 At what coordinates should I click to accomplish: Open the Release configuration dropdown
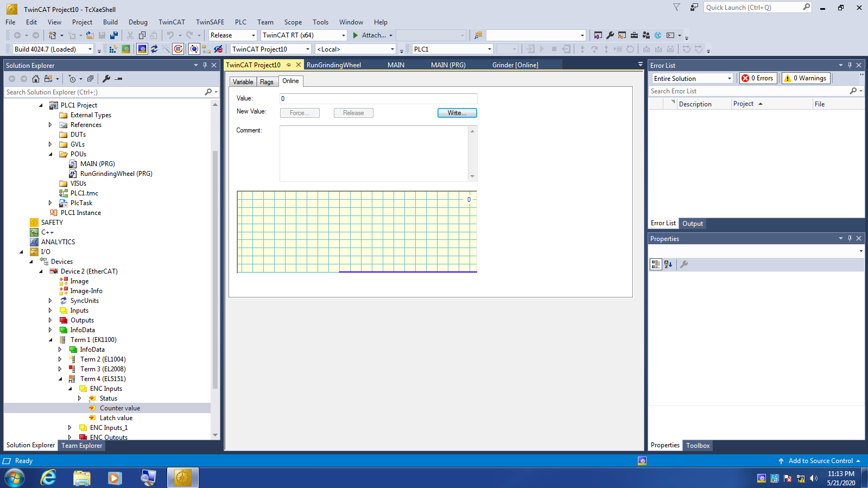[253, 35]
